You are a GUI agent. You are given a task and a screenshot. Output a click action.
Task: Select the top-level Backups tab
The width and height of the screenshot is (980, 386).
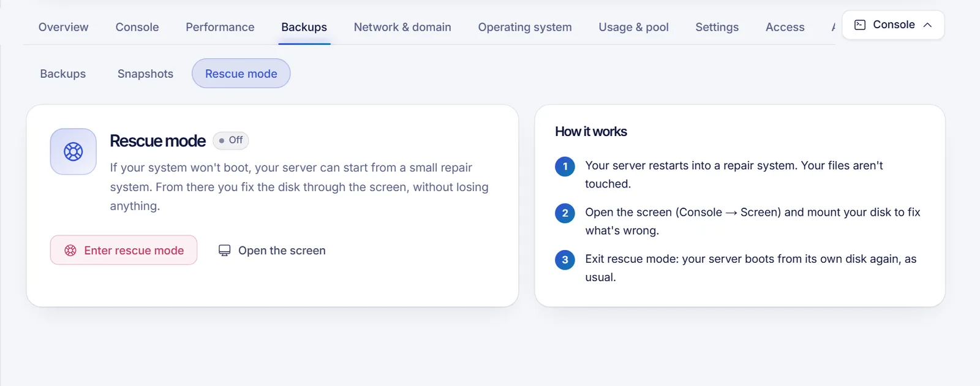[x=304, y=27]
